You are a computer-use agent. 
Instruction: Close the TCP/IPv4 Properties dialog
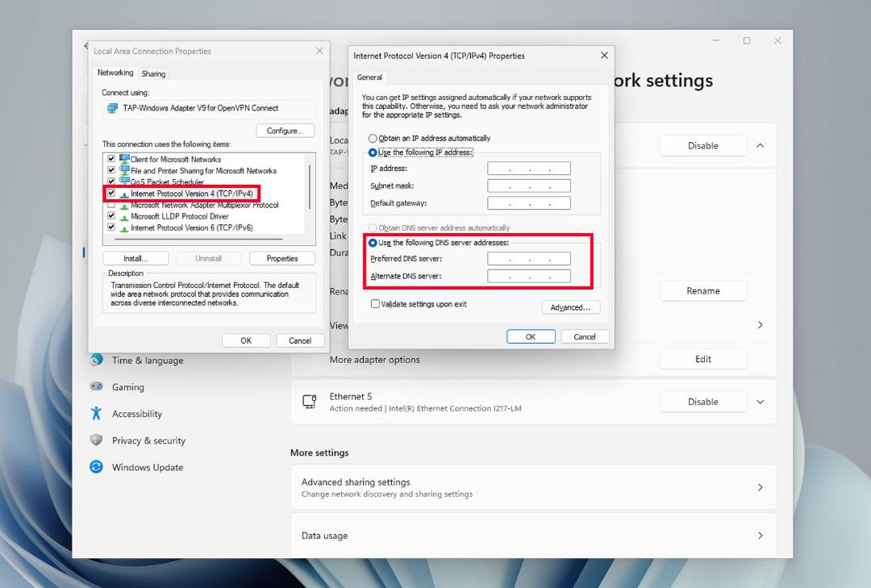pos(604,56)
